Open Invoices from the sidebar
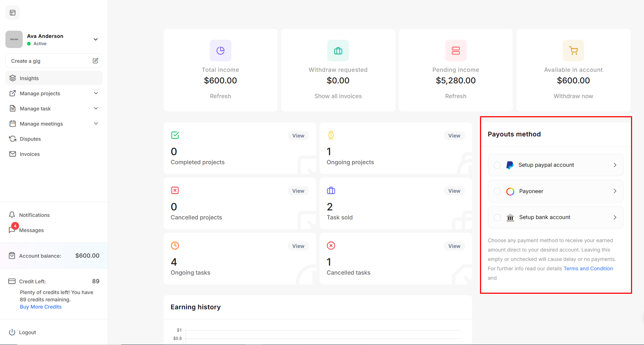This screenshot has width=644, height=345. pyautogui.click(x=30, y=154)
